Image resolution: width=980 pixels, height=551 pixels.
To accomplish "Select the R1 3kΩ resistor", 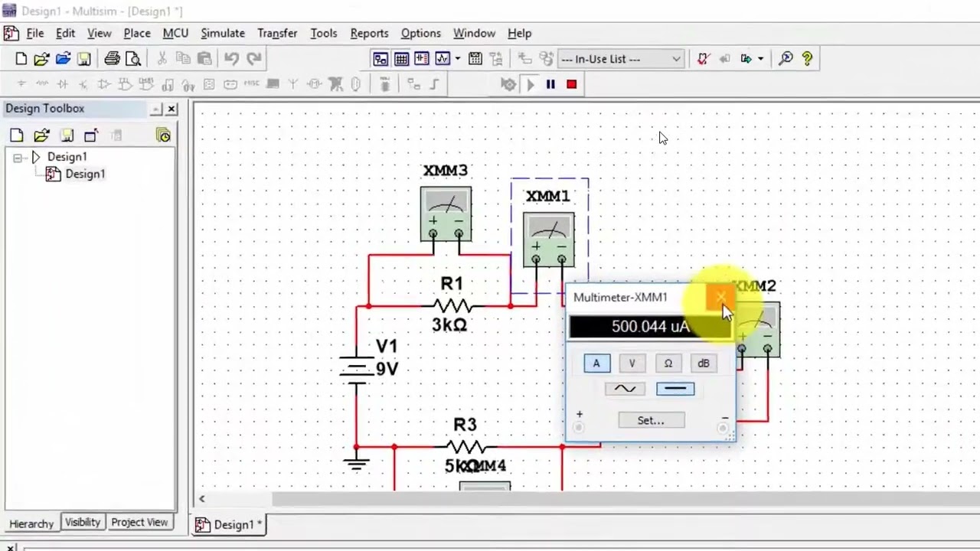I will click(452, 305).
